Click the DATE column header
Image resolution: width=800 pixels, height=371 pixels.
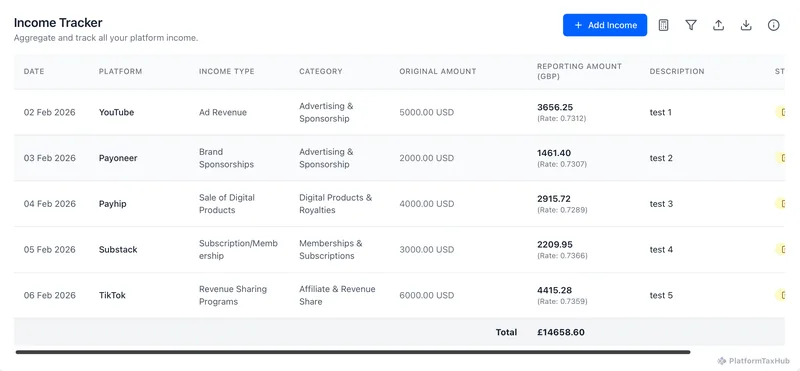34,71
